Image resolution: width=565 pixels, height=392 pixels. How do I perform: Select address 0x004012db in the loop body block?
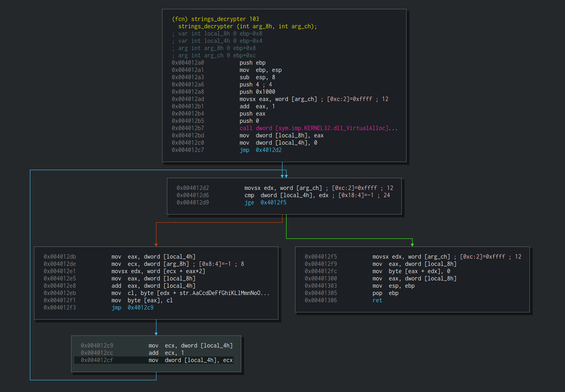point(60,257)
